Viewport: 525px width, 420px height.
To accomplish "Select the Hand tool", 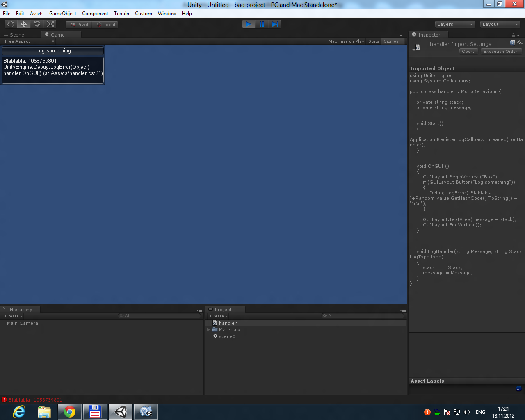I will [11, 24].
